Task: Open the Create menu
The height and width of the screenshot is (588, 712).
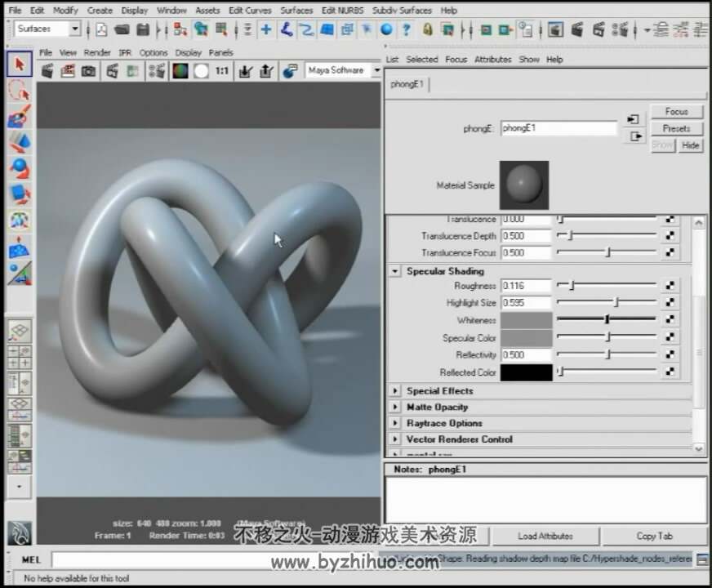Action: pyautogui.click(x=100, y=10)
